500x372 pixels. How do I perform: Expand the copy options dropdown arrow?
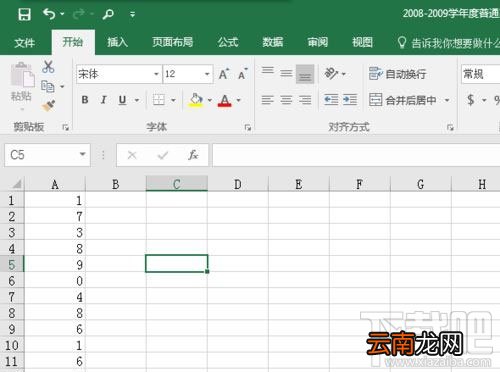[x=62, y=87]
